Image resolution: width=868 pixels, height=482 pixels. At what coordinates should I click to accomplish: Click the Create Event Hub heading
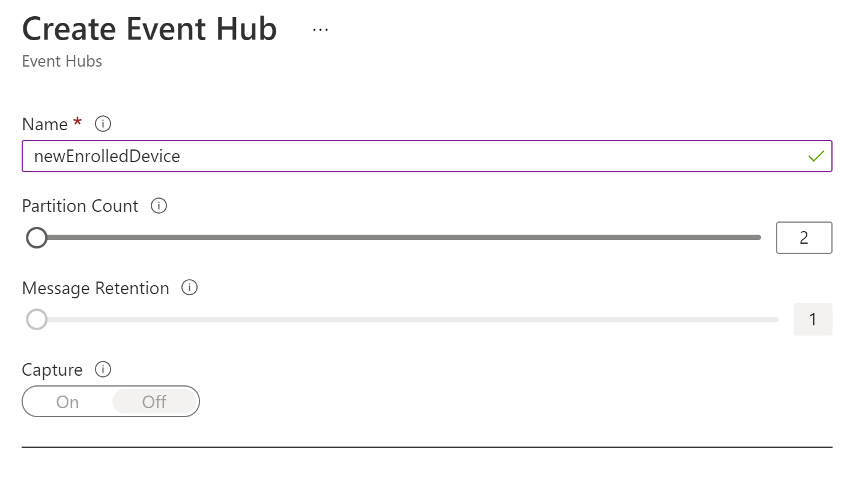[149, 28]
